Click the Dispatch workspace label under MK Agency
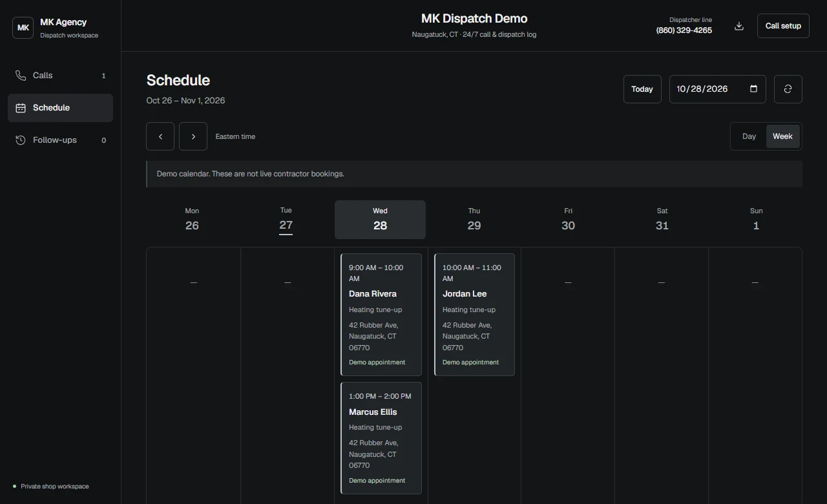The height and width of the screenshot is (504, 827). [x=69, y=36]
